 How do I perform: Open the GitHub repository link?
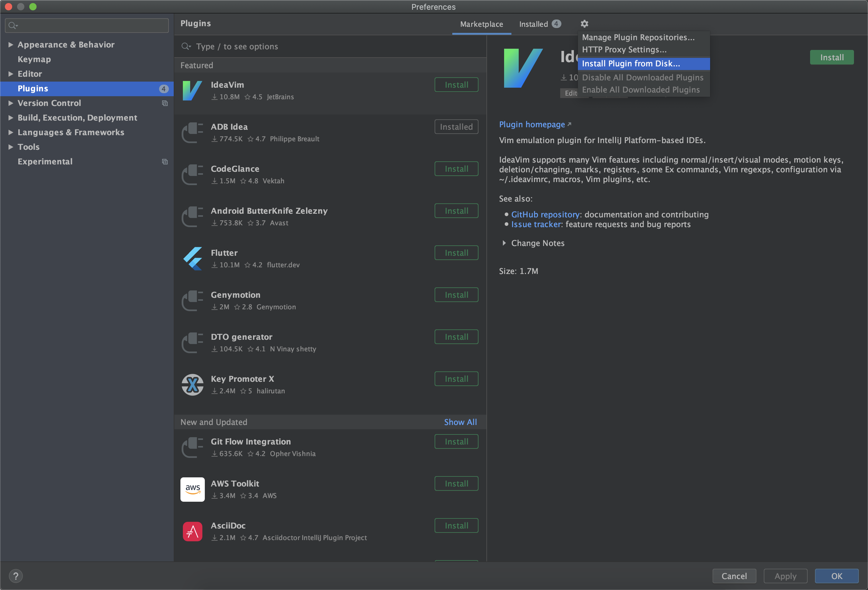pos(545,215)
